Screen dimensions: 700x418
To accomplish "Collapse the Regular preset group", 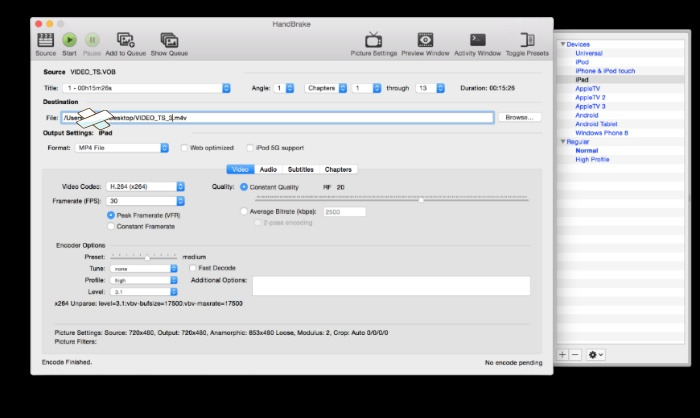I will coord(563,142).
